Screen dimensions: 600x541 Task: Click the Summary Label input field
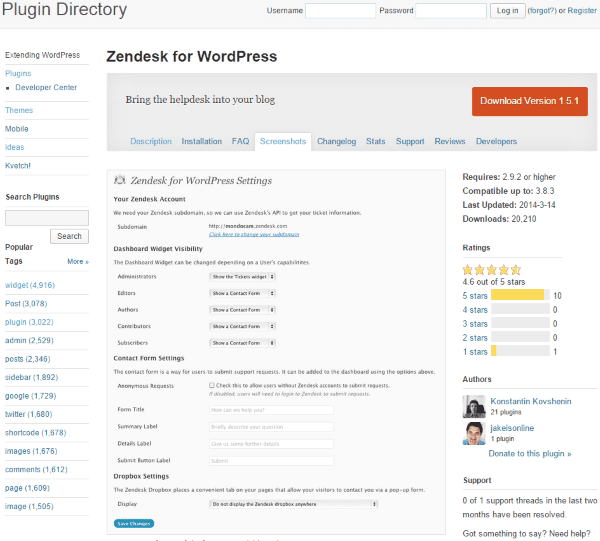(x=271, y=427)
